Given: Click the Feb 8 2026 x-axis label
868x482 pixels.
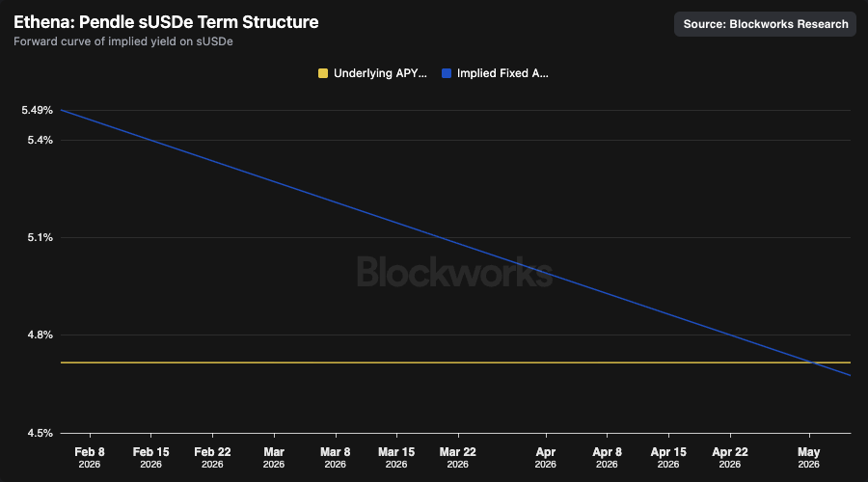Looking at the screenshot, I should (x=90, y=458).
